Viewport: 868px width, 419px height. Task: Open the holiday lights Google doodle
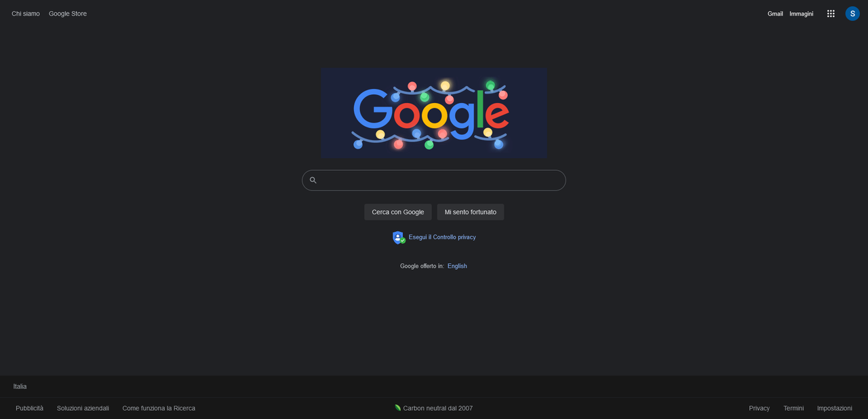click(434, 113)
